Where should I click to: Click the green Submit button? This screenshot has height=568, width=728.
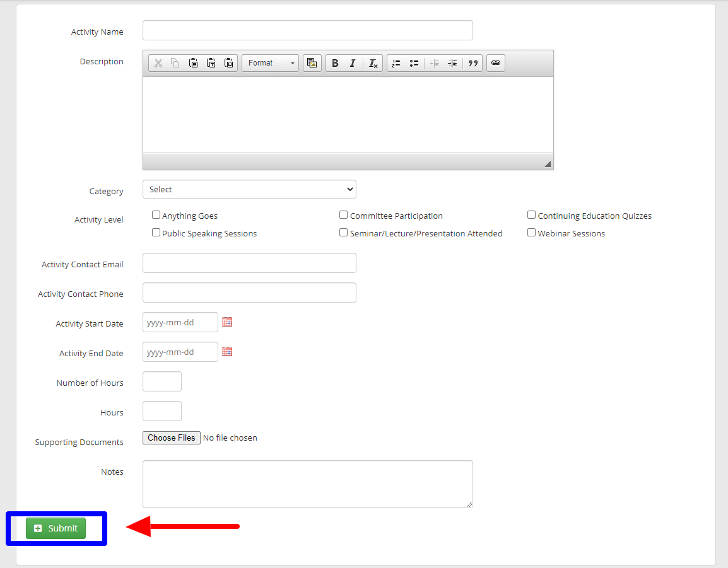coord(56,528)
